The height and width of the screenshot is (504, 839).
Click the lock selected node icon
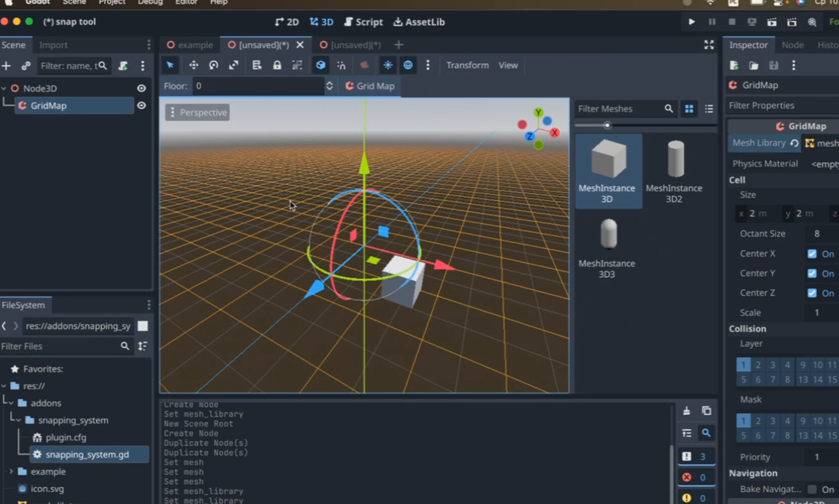click(277, 65)
